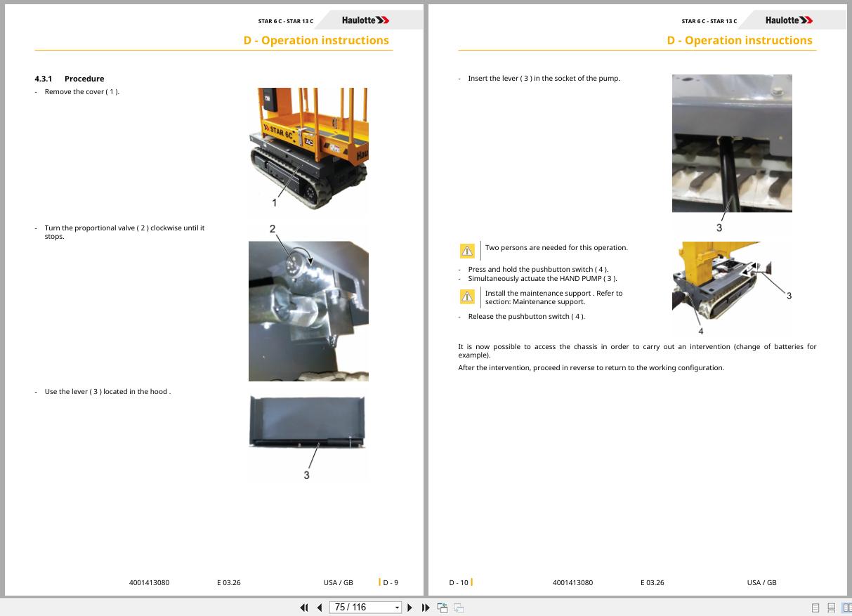Click 'D - Operation instructions' heading on right page
This screenshot has width=852, height=616.
740,40
